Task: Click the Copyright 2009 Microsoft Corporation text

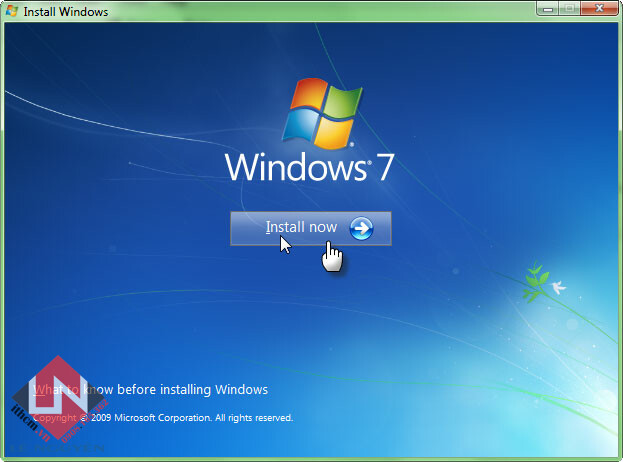Action: tap(163, 418)
